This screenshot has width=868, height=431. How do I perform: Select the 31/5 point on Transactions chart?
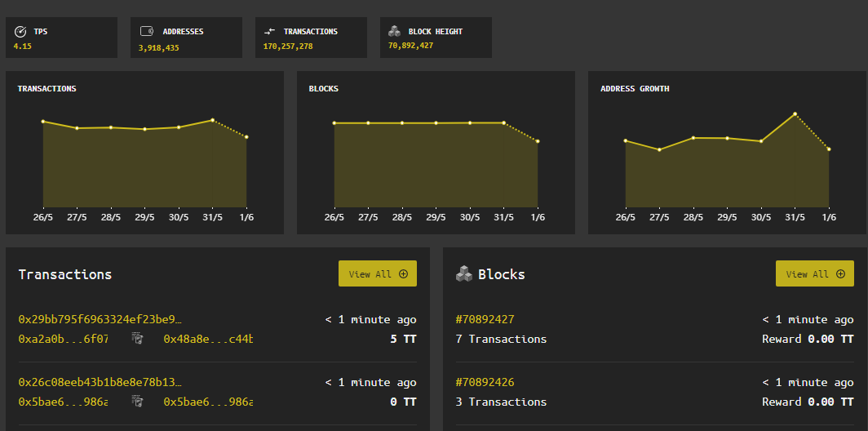point(212,120)
